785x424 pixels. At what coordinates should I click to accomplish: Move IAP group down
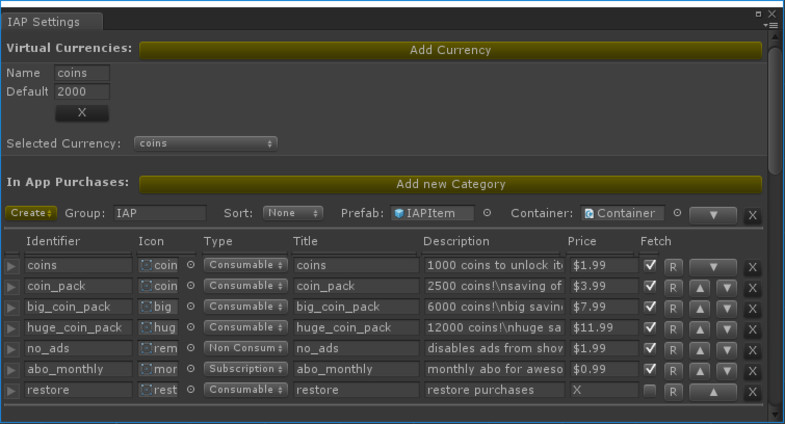(713, 215)
